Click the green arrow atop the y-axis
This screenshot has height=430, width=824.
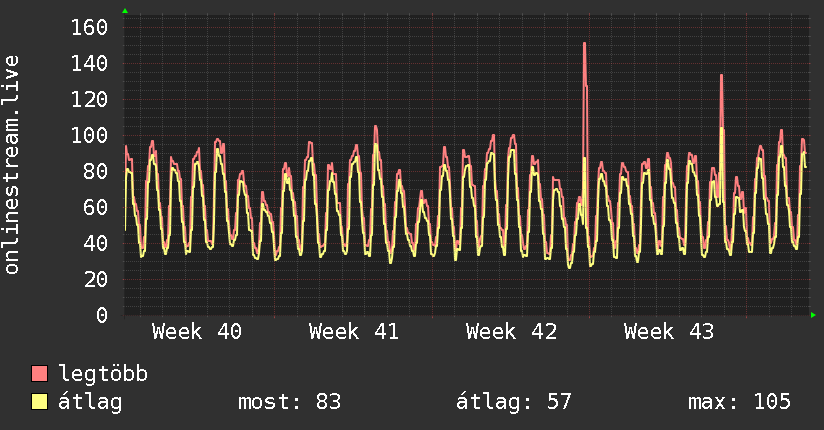pyautogui.click(x=125, y=11)
